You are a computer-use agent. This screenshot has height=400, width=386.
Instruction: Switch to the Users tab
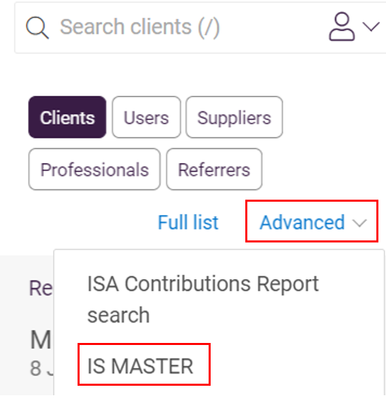146,117
